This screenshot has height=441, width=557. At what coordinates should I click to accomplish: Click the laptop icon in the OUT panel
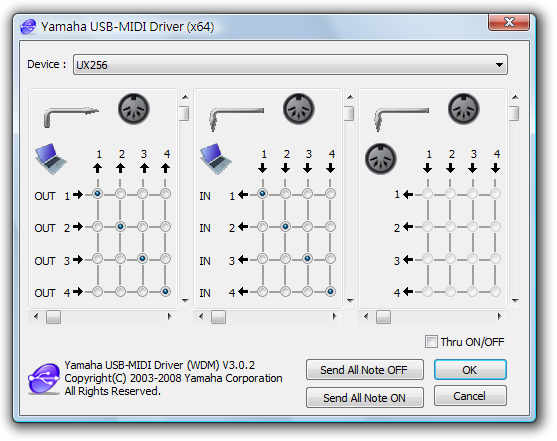coord(50,159)
